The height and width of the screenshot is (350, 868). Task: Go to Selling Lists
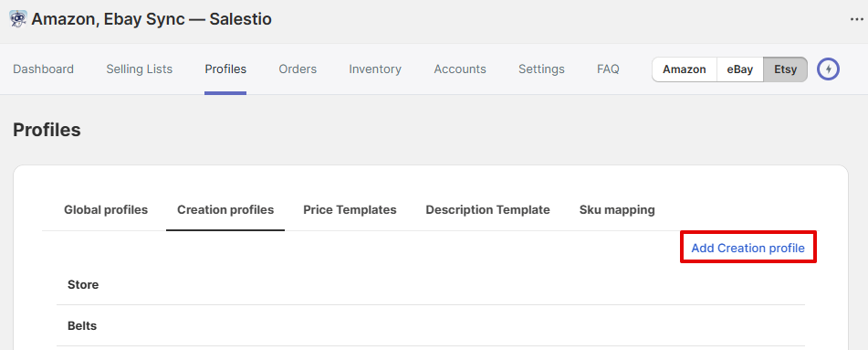pyautogui.click(x=140, y=69)
